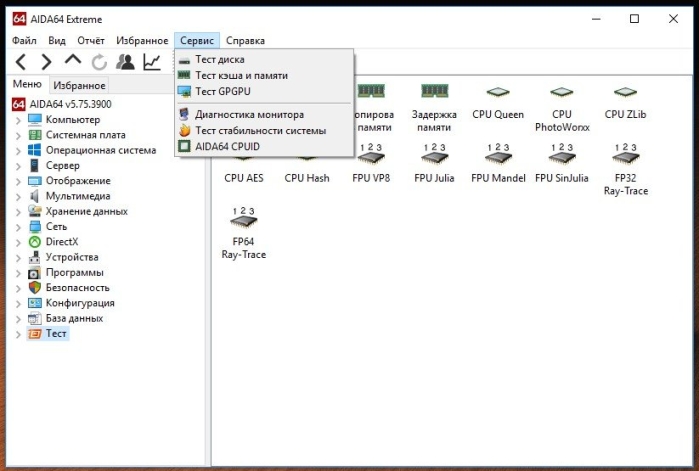Expand the Системная плата node chevron

pyautogui.click(x=18, y=135)
